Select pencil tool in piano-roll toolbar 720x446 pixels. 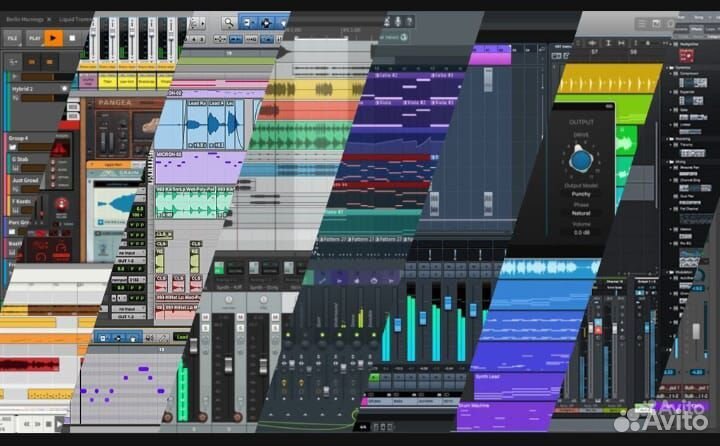coord(163,338)
